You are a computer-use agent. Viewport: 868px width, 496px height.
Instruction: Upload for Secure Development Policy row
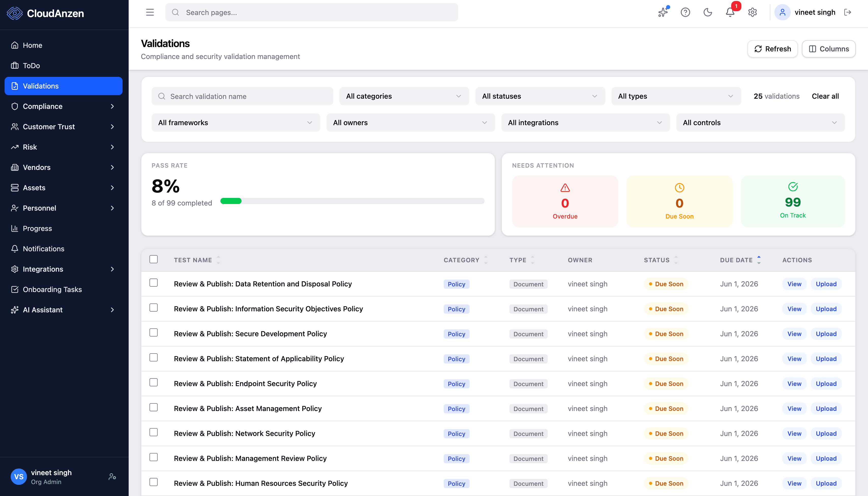[x=826, y=334]
